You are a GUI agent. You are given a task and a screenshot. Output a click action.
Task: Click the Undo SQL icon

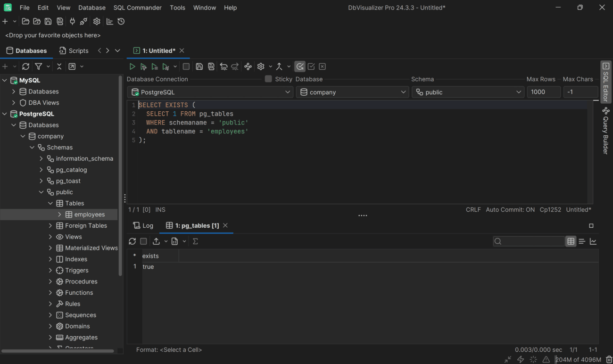(x=224, y=66)
